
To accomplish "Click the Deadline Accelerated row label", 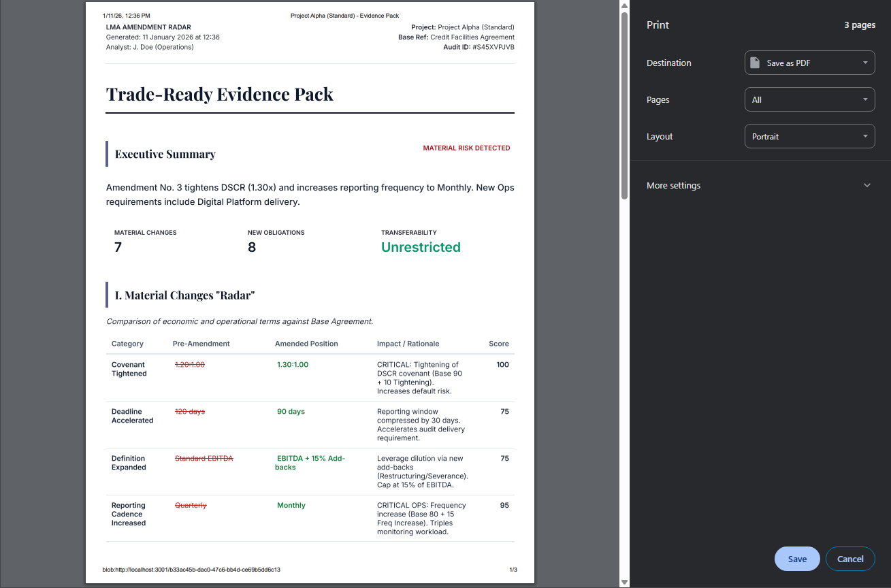I will click(133, 416).
